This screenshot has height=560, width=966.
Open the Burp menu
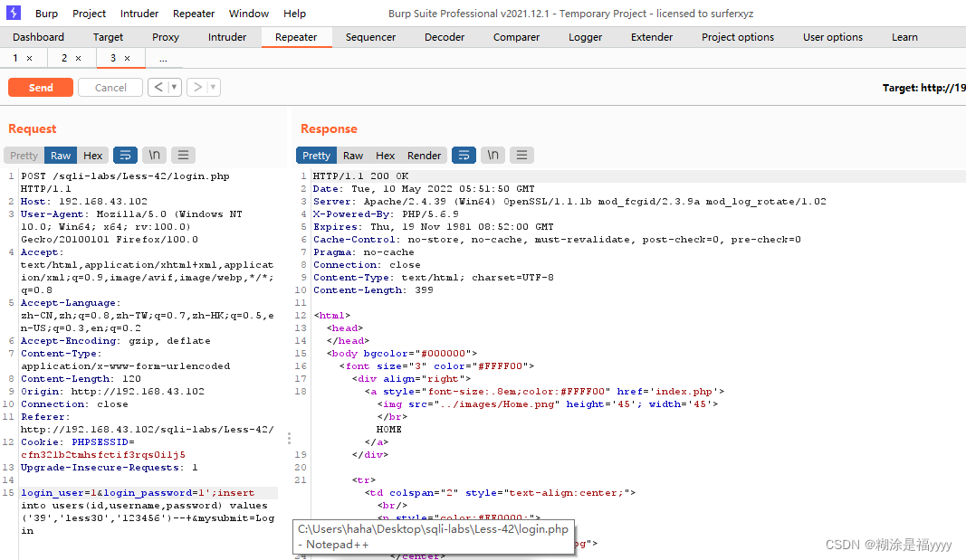[x=47, y=14]
